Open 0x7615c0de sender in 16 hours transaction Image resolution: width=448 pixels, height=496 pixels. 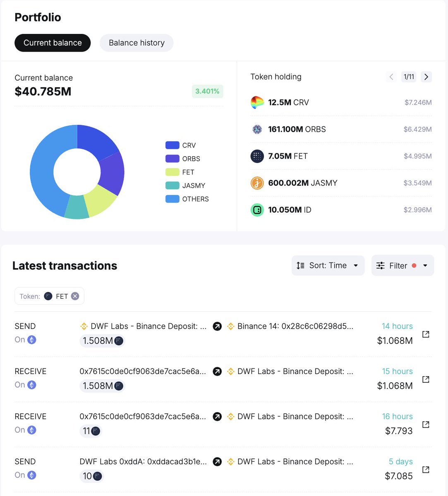pyautogui.click(x=143, y=417)
